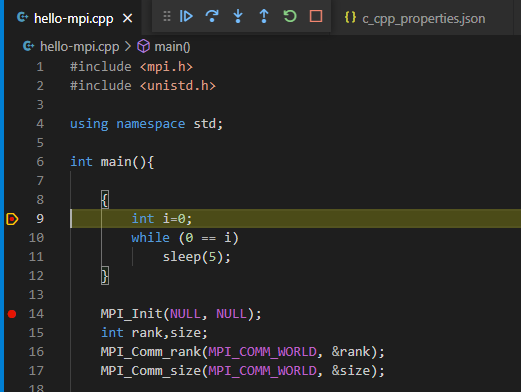Restart debugging with the green arrow icon
Screen dimensions: 521x392
click(290, 16)
